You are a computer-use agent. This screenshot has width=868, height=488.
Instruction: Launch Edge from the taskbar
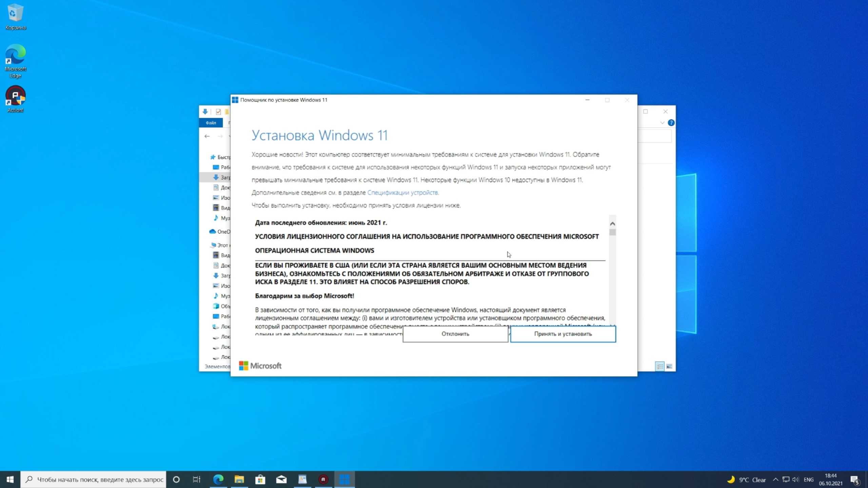click(x=218, y=480)
